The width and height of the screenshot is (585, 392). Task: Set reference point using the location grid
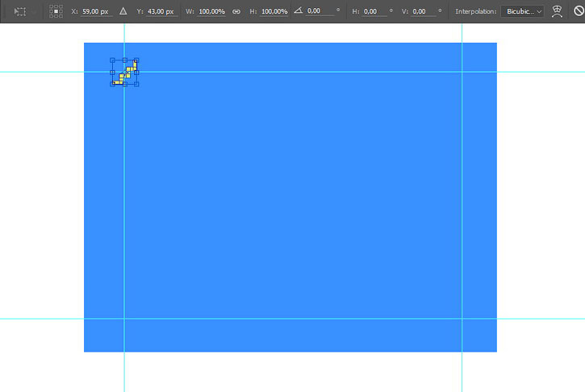tap(56, 11)
